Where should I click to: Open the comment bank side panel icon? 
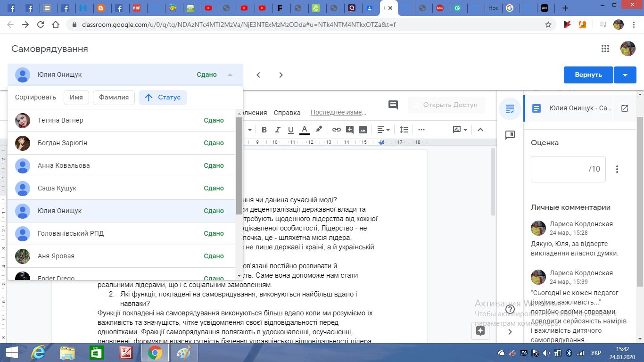pyautogui.click(x=510, y=135)
